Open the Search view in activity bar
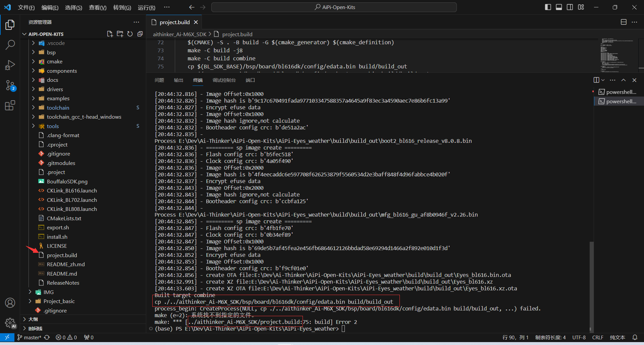The width and height of the screenshot is (644, 345). coord(10,45)
